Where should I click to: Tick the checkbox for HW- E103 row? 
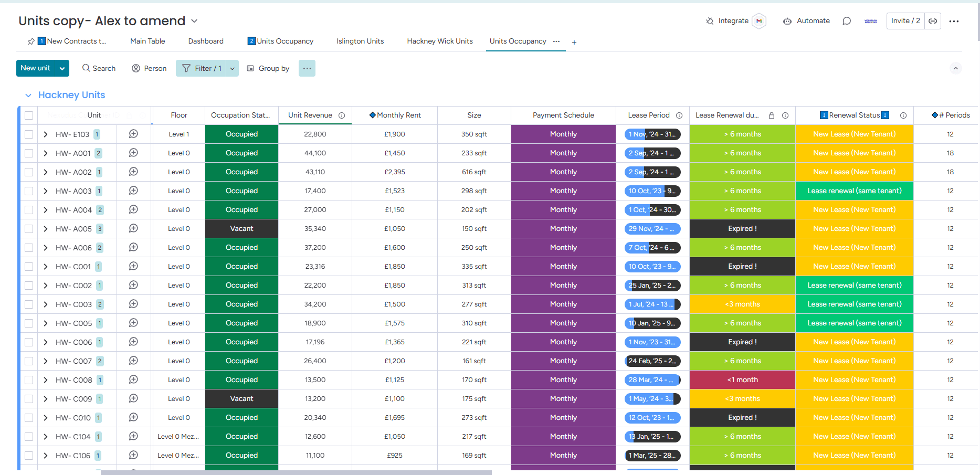click(29, 134)
